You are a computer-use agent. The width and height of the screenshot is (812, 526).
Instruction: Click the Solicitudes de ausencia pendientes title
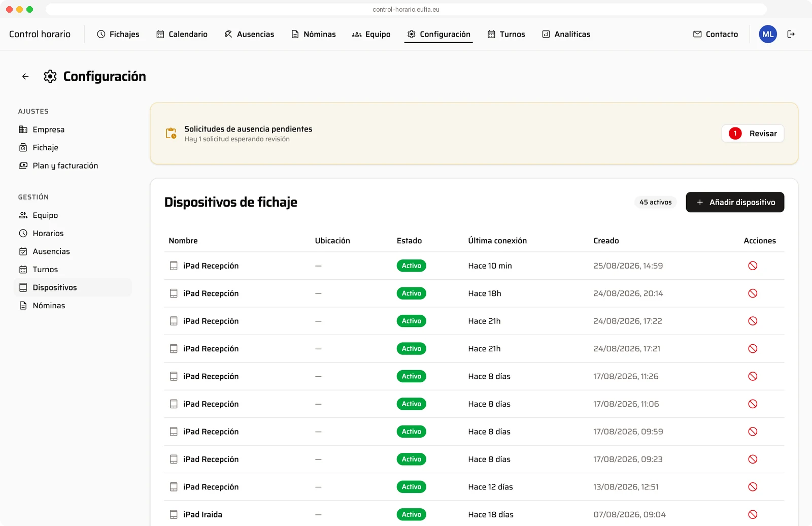(x=248, y=129)
